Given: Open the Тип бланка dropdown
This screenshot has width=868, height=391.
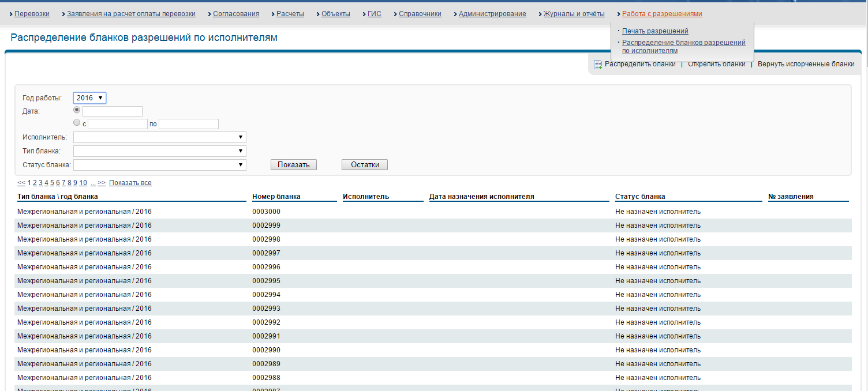Looking at the screenshot, I should pos(159,151).
